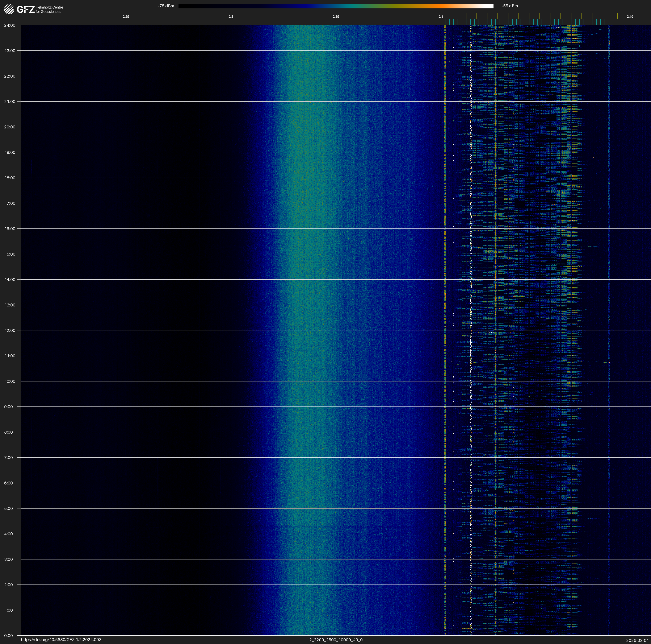The width and height of the screenshot is (651, 644).
Task: Select the 2.4 frequency axis label
Action: 441,17
